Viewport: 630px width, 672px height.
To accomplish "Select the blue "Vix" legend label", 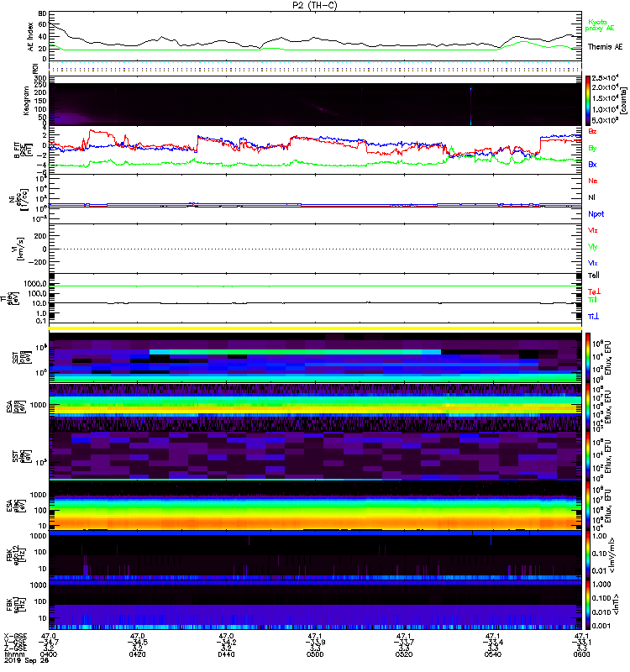I will [592, 264].
